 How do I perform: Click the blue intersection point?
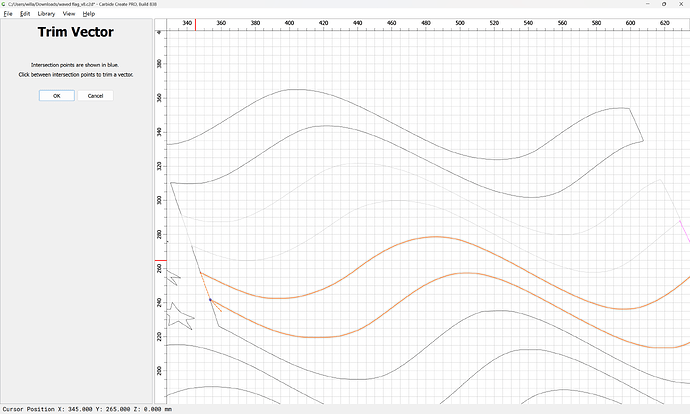click(x=210, y=299)
